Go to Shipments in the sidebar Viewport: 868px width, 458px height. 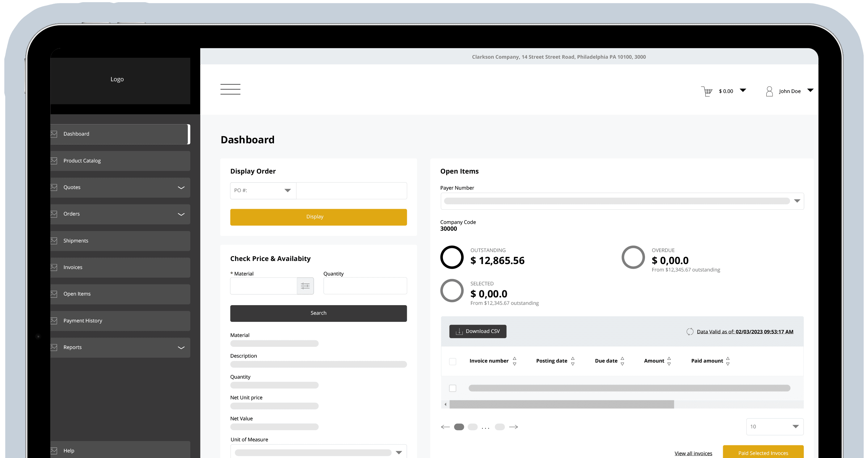[120, 241]
